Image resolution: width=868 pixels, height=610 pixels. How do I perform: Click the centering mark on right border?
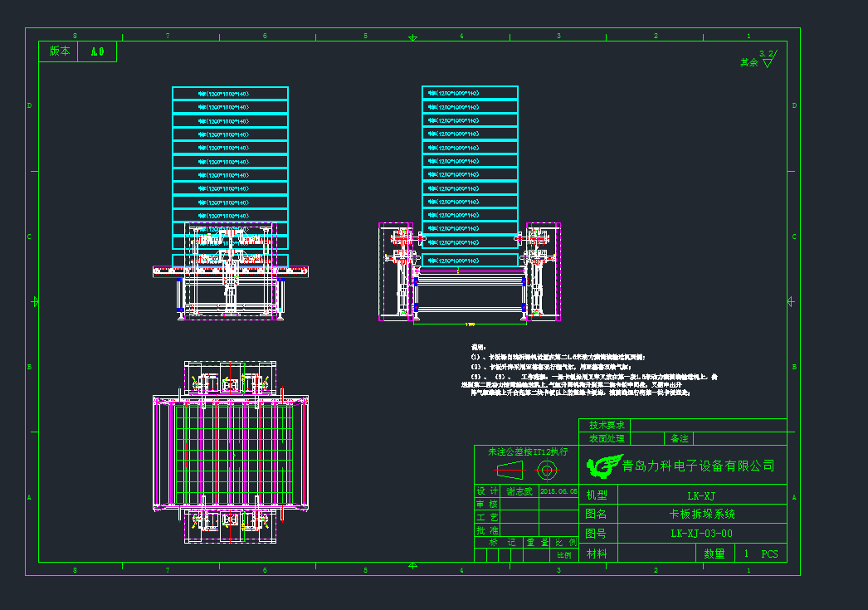(791, 300)
